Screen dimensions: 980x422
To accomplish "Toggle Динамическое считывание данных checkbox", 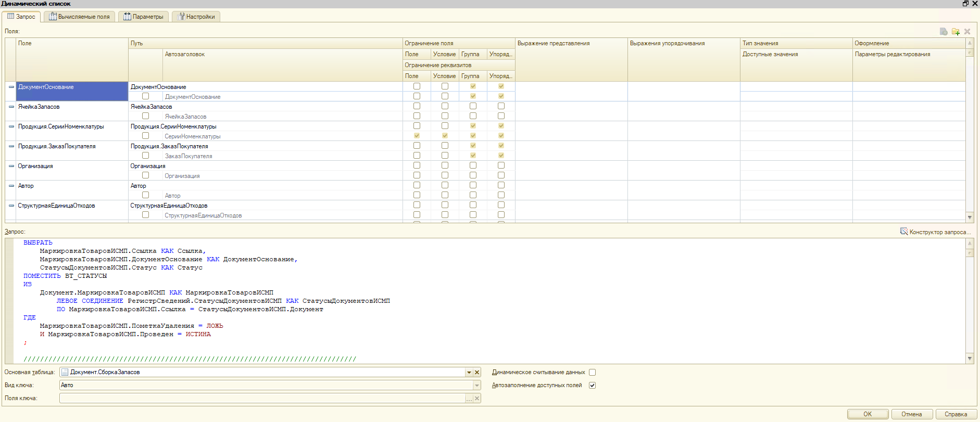I will 592,372.
